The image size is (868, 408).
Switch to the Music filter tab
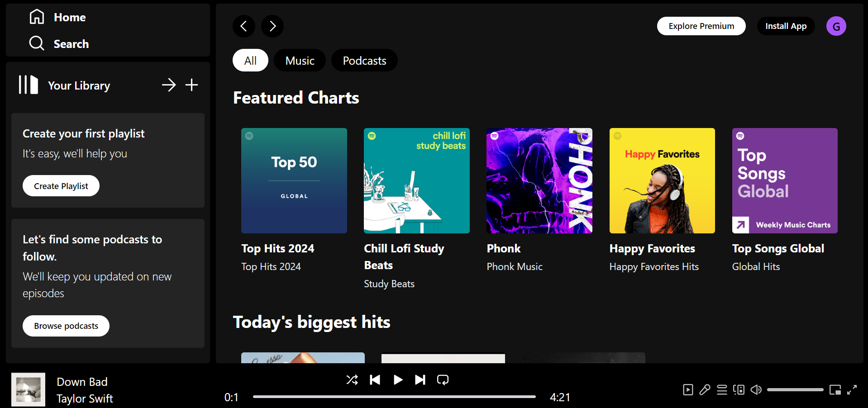pos(300,61)
